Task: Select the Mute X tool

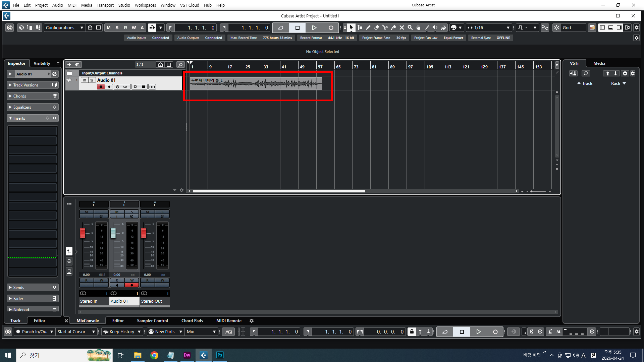Action: pos(401,28)
